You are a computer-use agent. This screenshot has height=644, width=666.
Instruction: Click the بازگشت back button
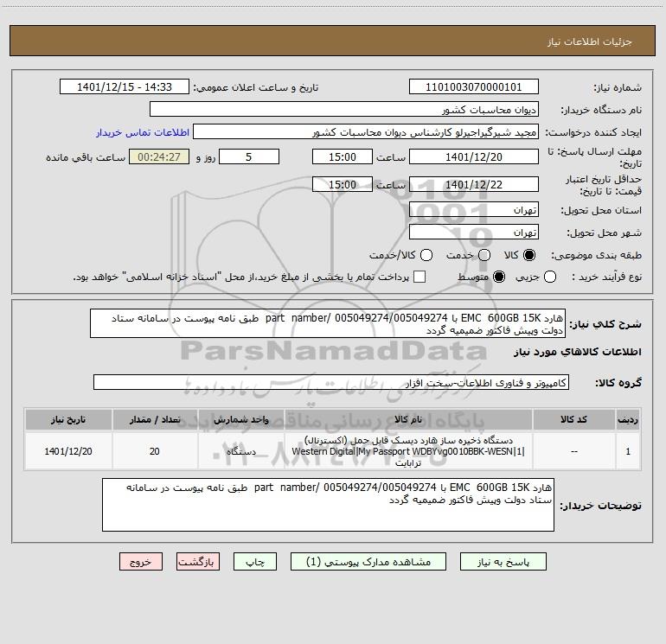pyautogui.click(x=198, y=562)
